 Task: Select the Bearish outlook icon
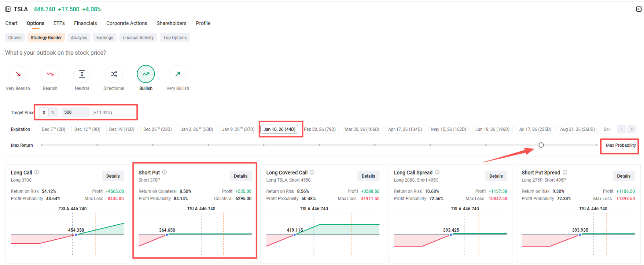(x=50, y=74)
